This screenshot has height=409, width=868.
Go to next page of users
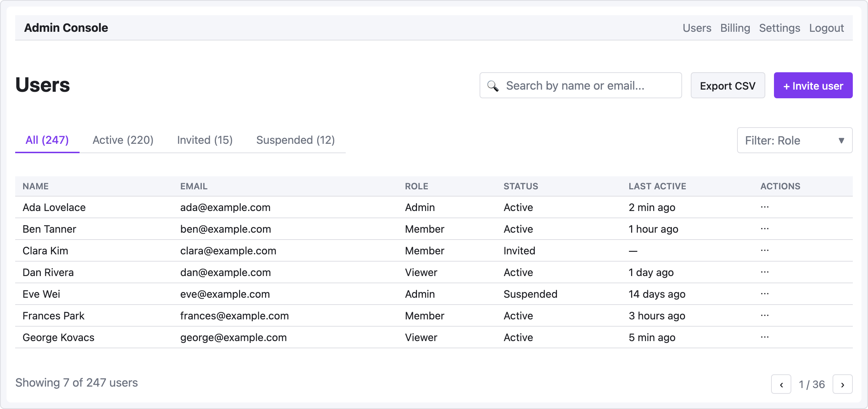[842, 384]
